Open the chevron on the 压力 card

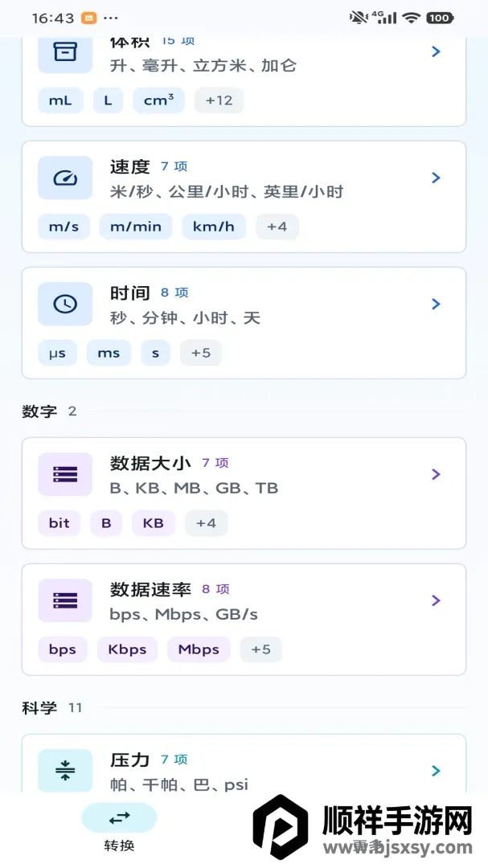click(436, 771)
